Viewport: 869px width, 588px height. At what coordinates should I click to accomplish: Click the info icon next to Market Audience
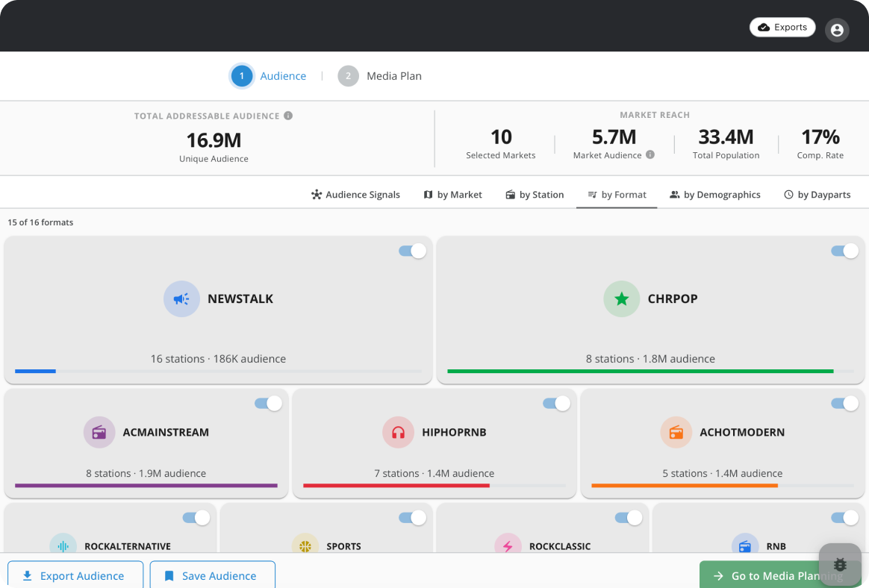[650, 154]
